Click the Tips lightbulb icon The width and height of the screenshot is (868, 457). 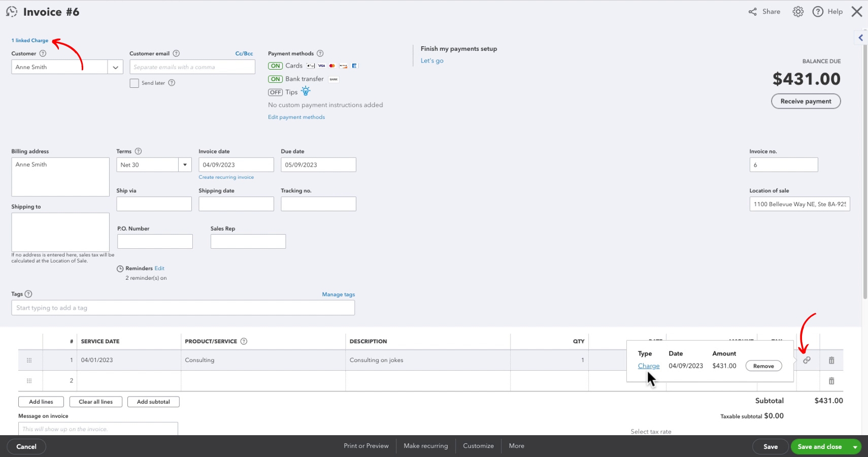306,91
